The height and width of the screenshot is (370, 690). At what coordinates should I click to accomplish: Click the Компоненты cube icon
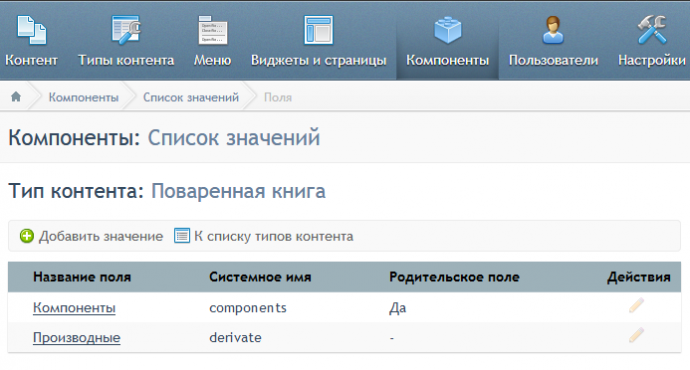pos(448,30)
